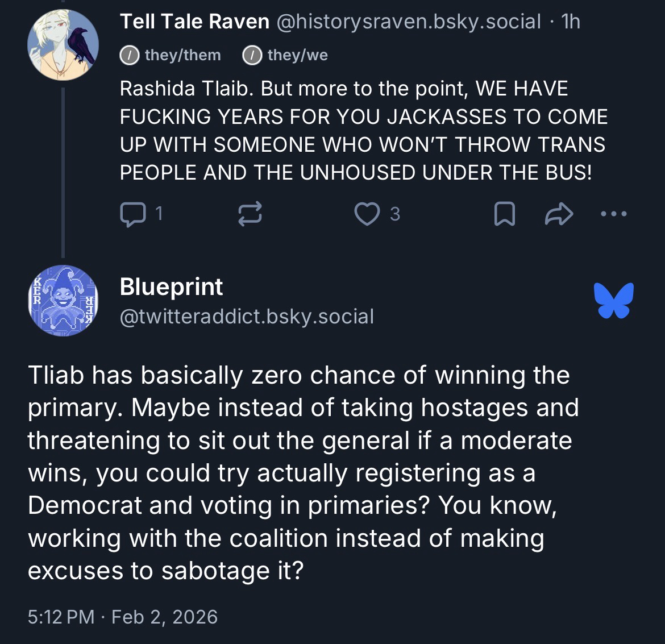The height and width of the screenshot is (644, 665).
Task: Open the they/we label info
Action: [x=285, y=55]
